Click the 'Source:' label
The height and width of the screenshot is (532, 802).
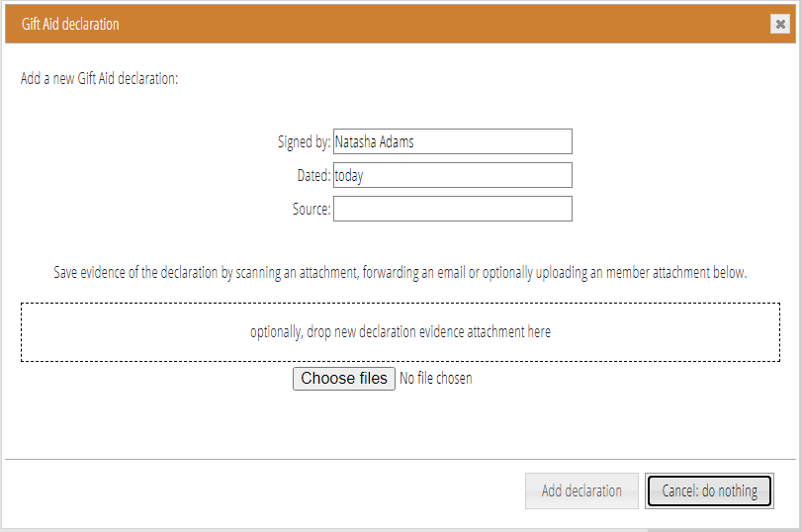(312, 210)
